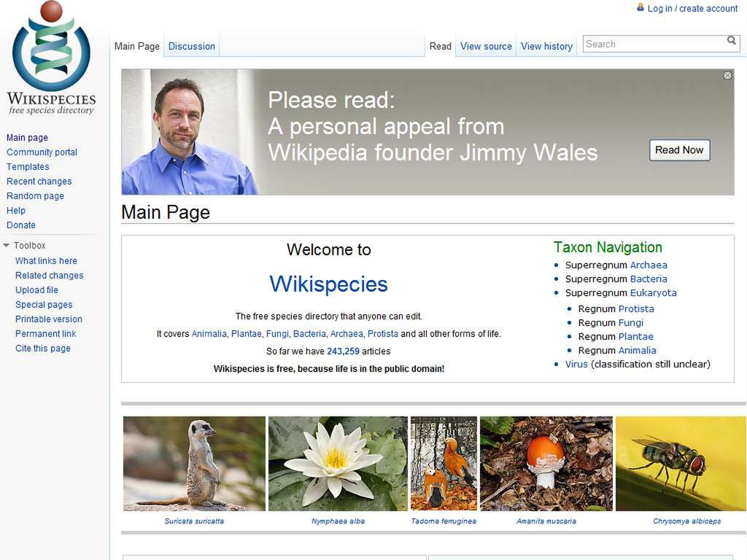
Task: Open the View source tab
Action: click(486, 46)
